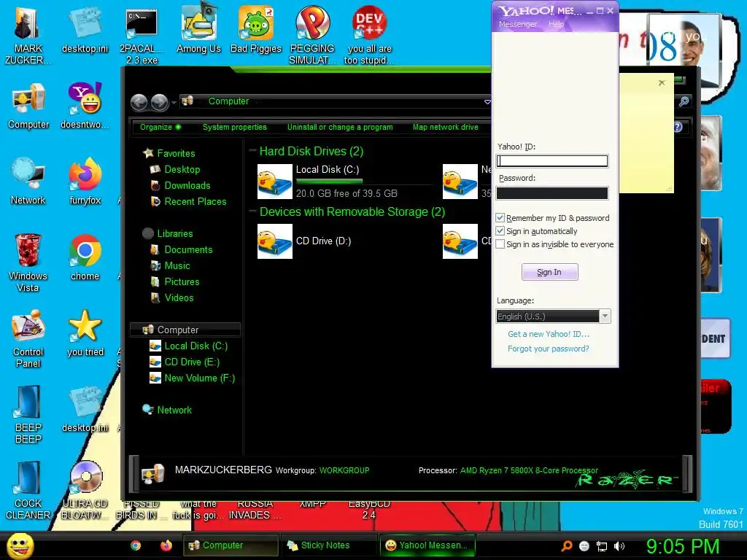Open the recent pages dropdown beside Forward

tap(174, 102)
